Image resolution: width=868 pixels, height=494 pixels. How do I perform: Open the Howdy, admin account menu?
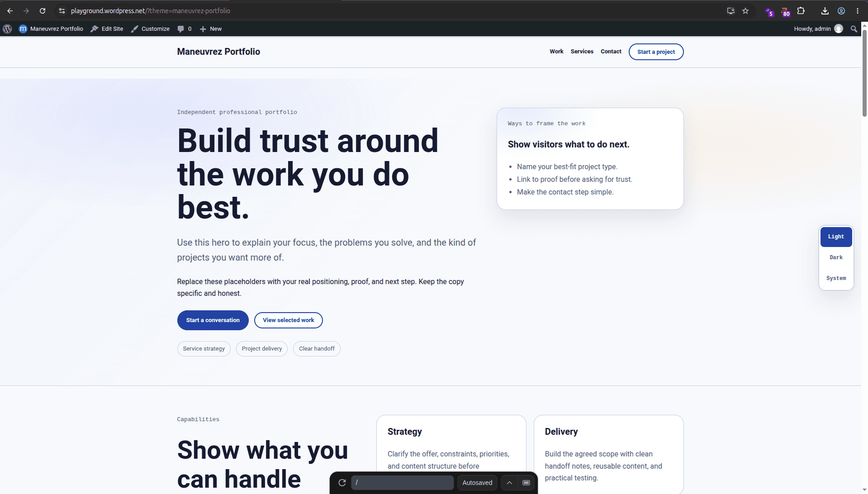pyautogui.click(x=818, y=28)
